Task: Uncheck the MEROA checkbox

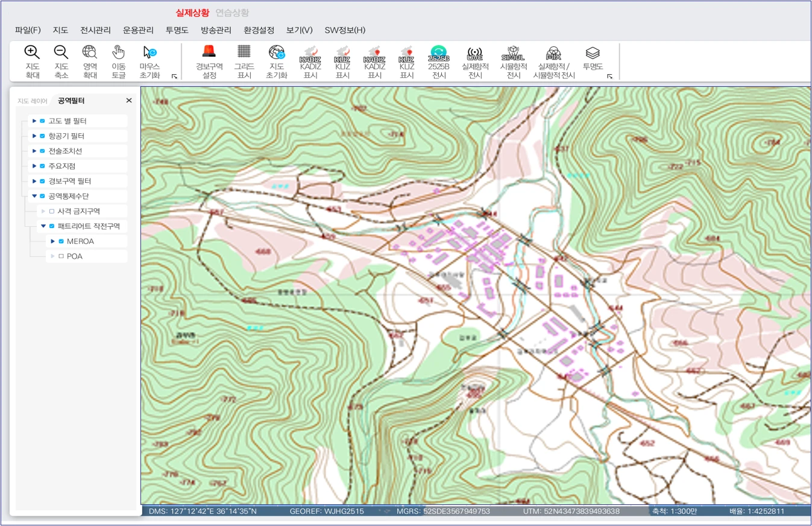Action: 61,241
